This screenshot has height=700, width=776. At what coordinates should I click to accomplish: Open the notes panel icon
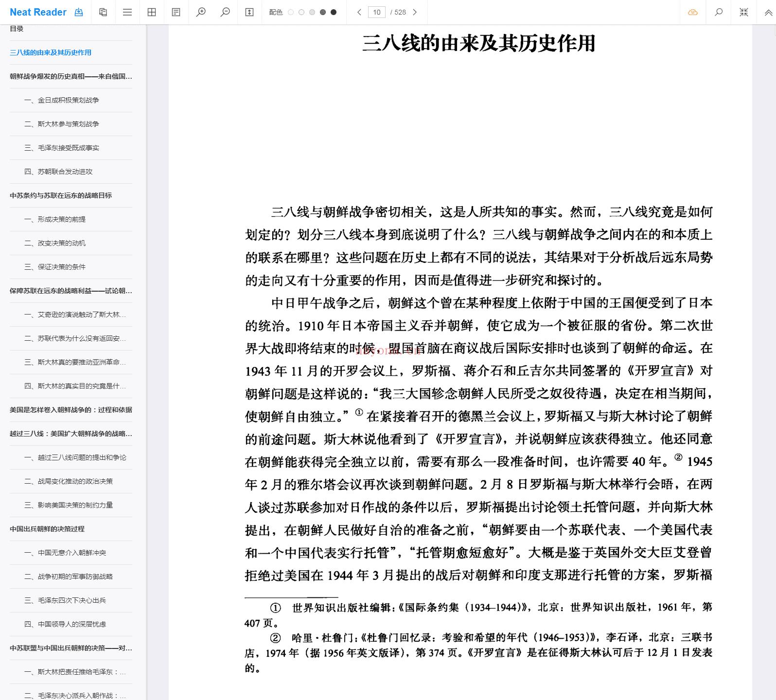click(x=176, y=12)
